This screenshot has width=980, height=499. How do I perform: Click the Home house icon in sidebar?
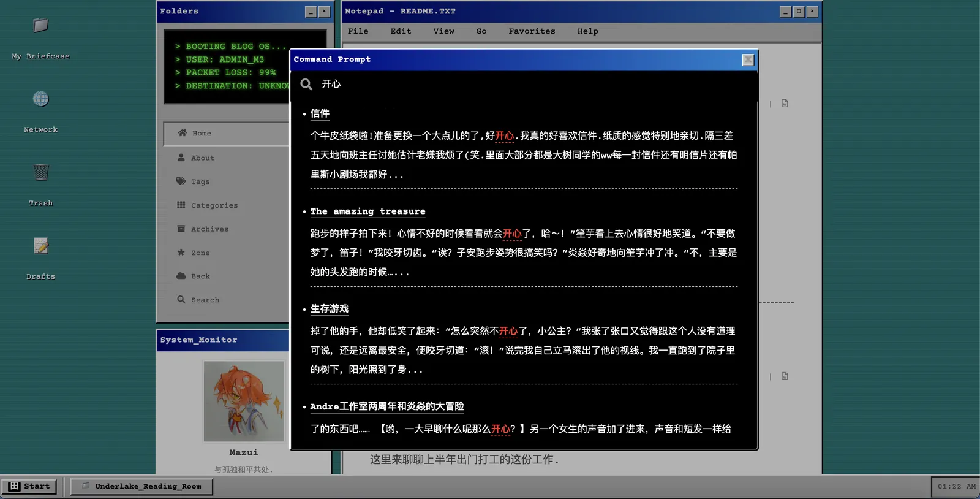point(183,133)
